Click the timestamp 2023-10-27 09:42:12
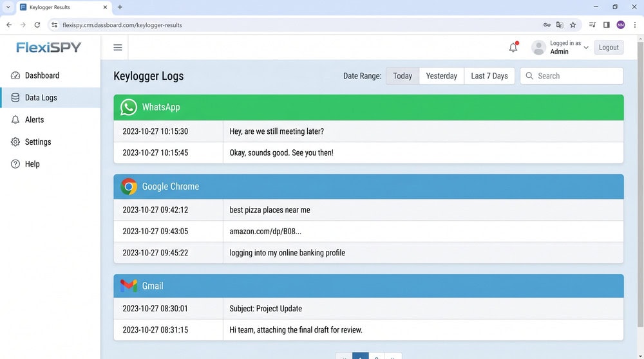Image resolution: width=644 pixels, height=359 pixels. pyautogui.click(x=155, y=210)
